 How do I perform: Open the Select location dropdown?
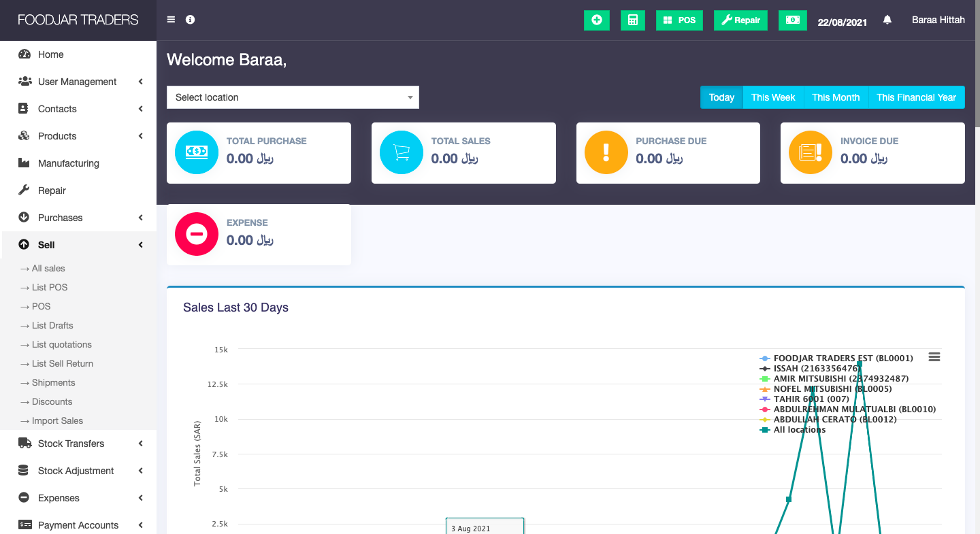(293, 97)
